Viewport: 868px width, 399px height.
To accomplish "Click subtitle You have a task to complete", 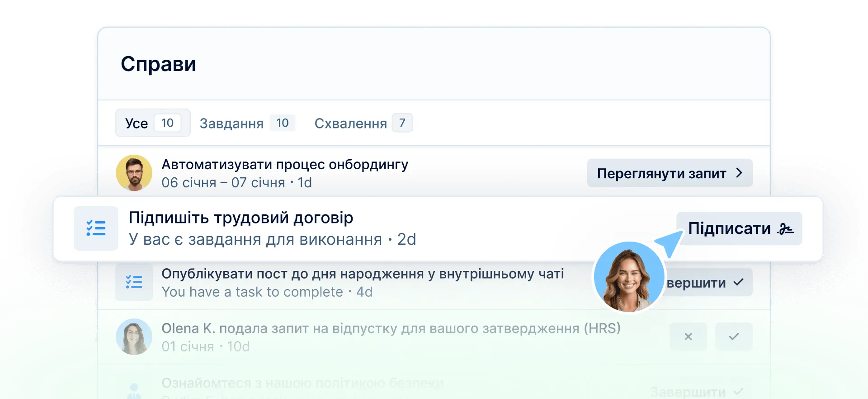I will 252,292.
